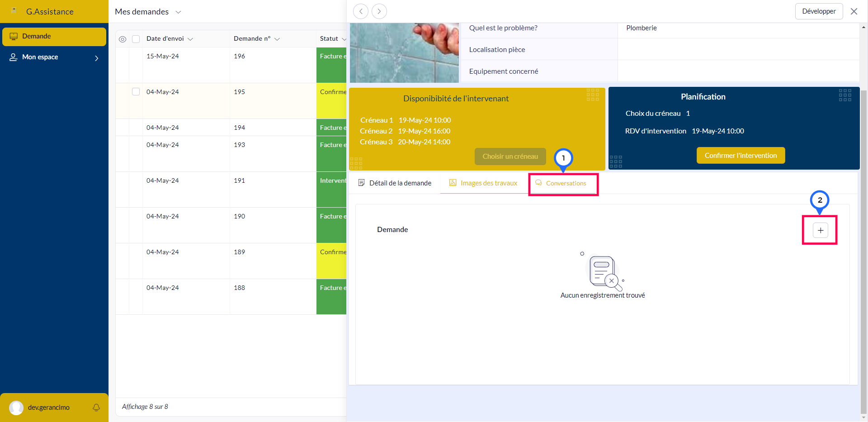
Task: Open the Images des travaux tab
Action: click(x=483, y=183)
